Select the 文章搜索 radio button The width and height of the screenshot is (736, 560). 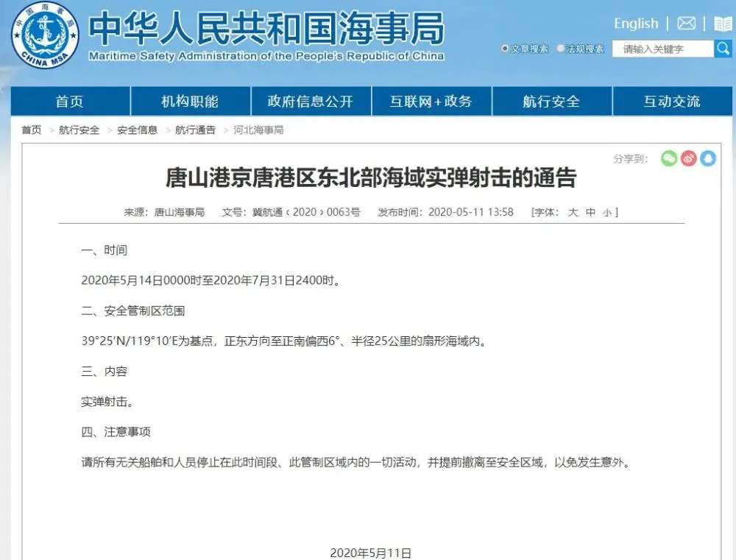coord(505,48)
